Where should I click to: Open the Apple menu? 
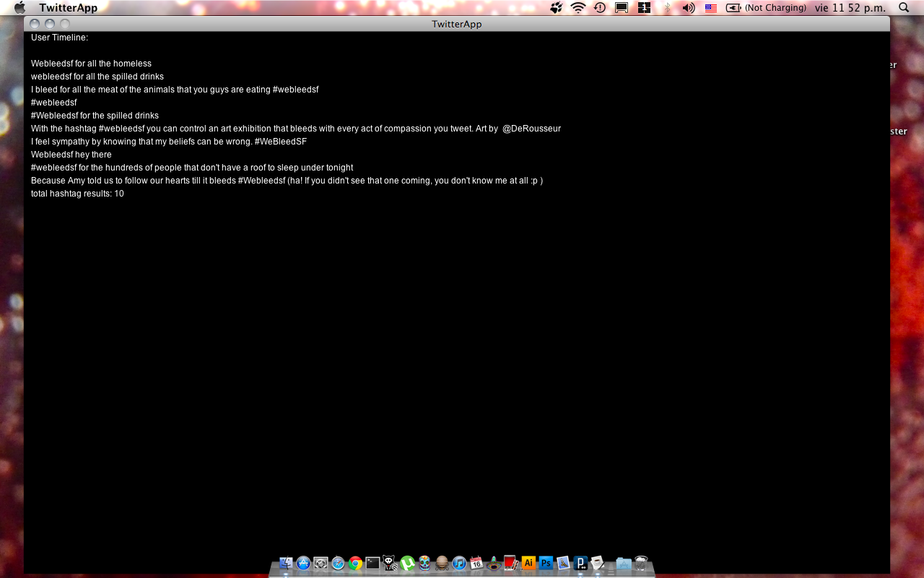(x=19, y=7)
